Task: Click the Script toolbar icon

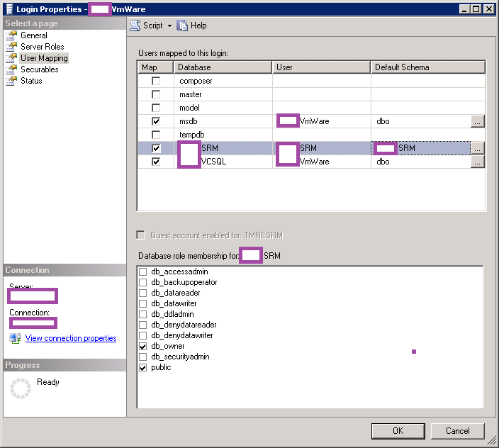Action: click(x=135, y=26)
